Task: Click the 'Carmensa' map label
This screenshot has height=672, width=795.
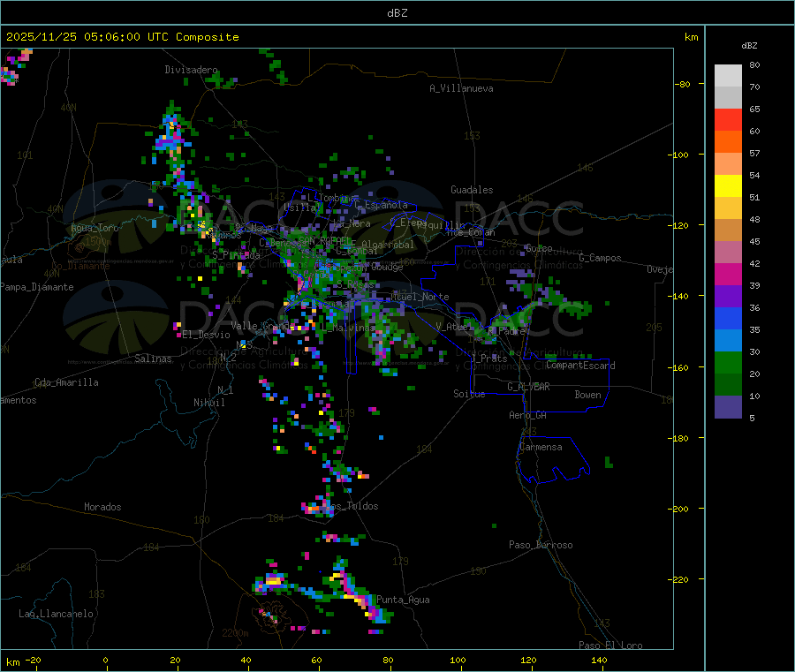Action: click(541, 447)
